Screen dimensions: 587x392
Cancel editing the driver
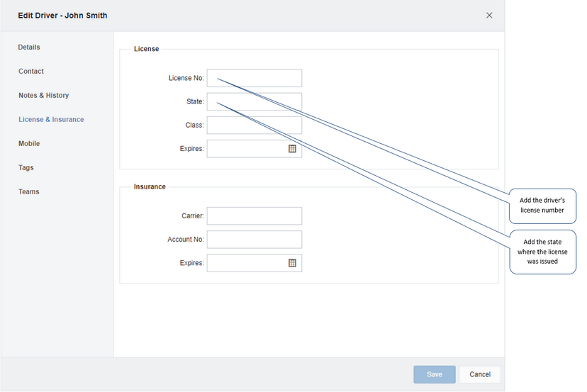480,374
